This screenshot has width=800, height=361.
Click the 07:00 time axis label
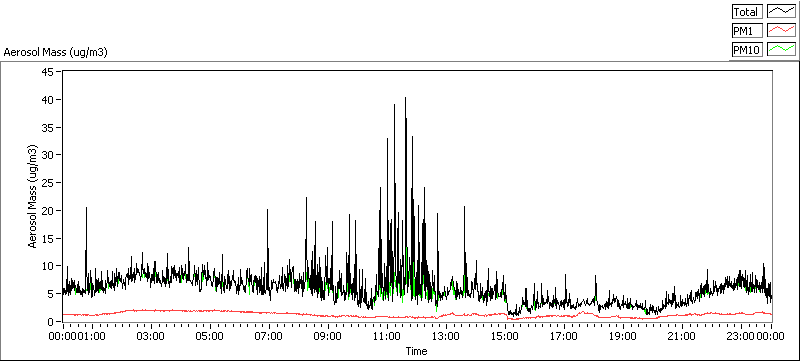pos(269,337)
